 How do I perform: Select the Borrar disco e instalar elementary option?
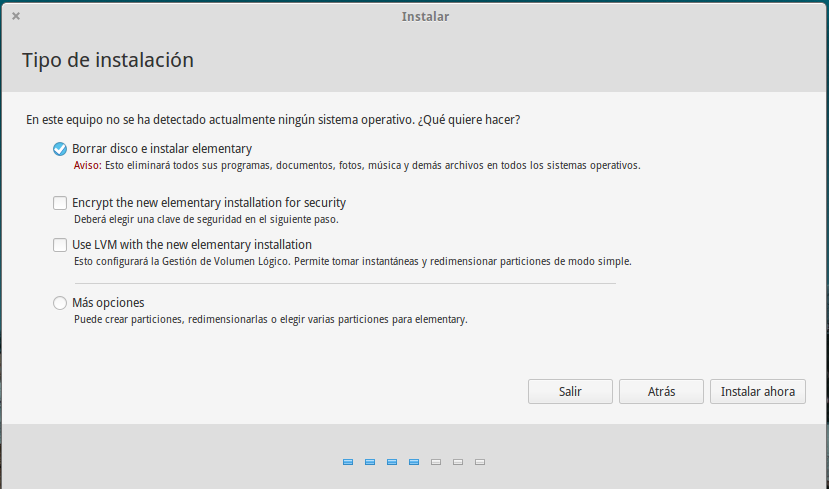(60, 149)
